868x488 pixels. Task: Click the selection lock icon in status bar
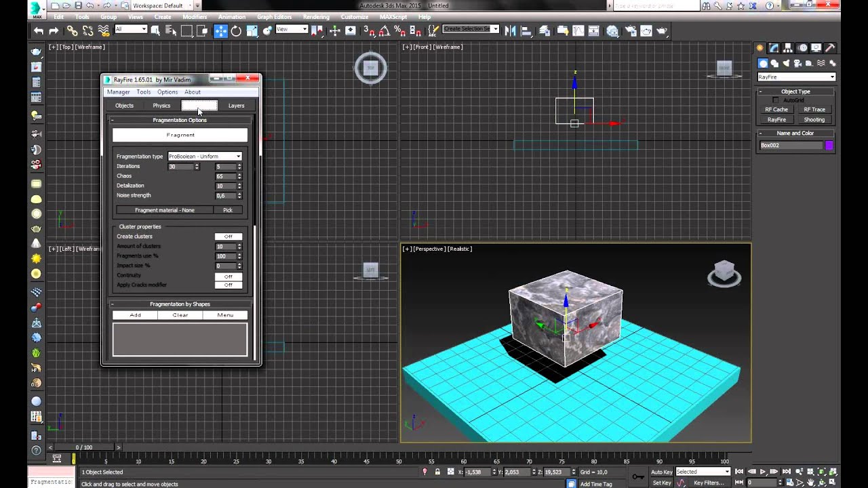(x=437, y=472)
